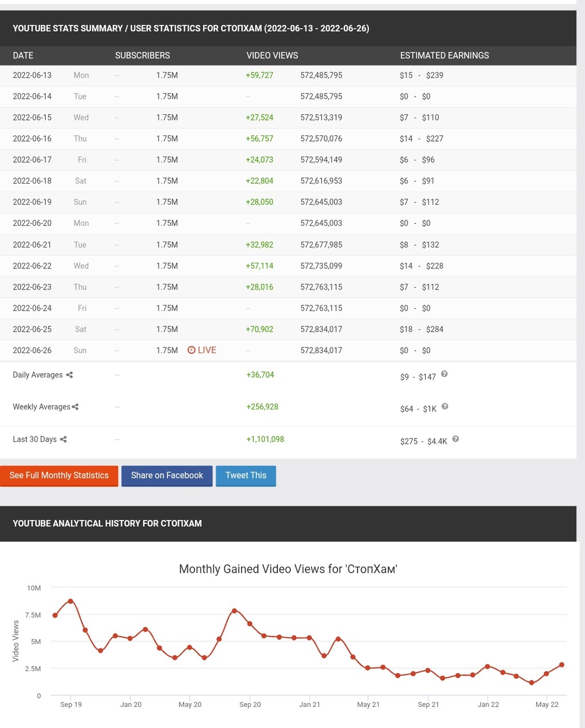Click date cell 2022-06-25
Screen dimensions: 585x728
tap(32, 329)
